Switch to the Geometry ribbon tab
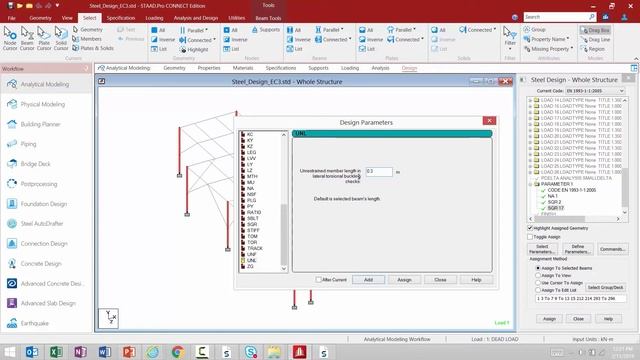 [40, 18]
